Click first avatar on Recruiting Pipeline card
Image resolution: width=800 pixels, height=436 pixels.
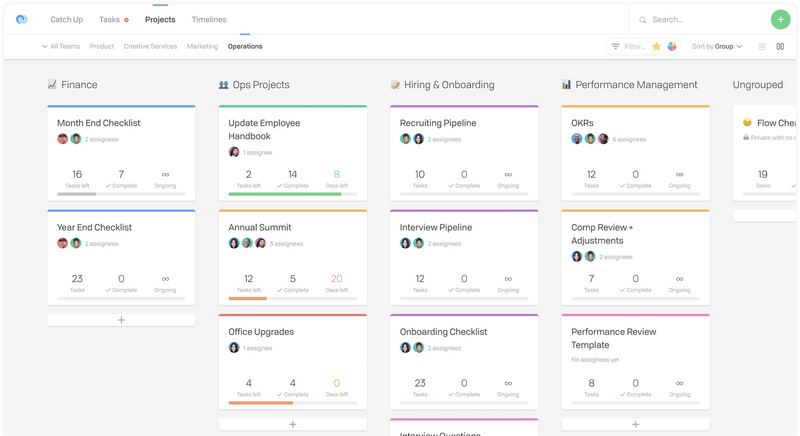tap(405, 139)
